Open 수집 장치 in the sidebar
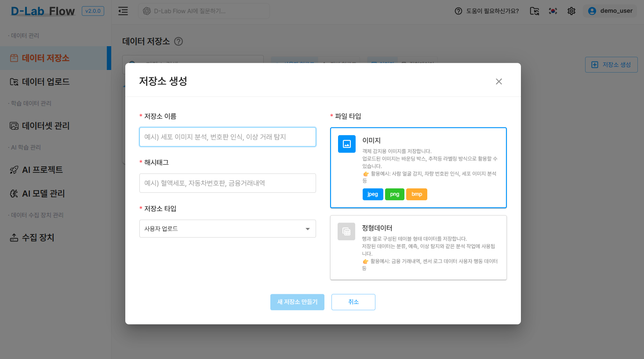 [38, 238]
